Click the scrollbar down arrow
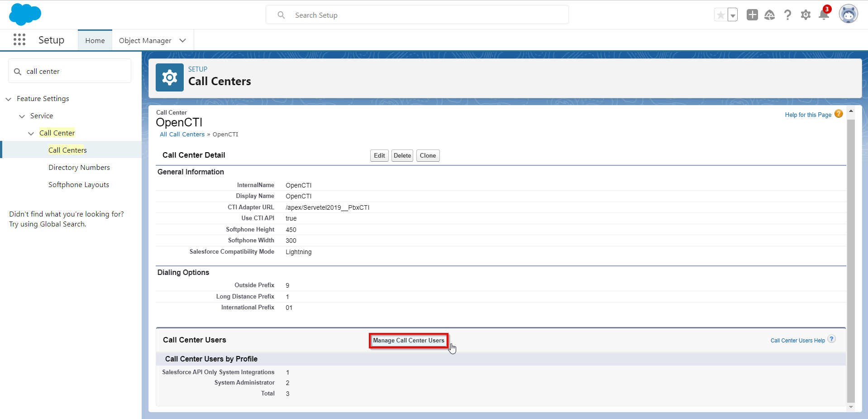The height and width of the screenshot is (419, 868). [851, 407]
